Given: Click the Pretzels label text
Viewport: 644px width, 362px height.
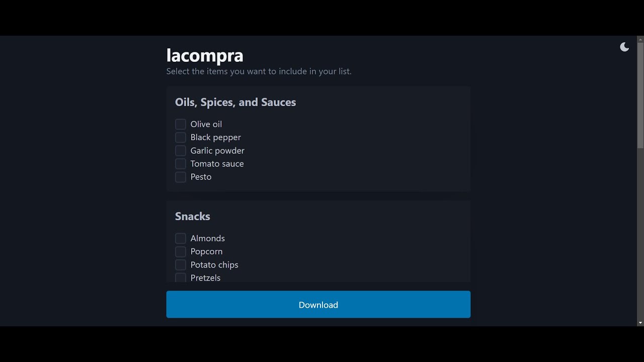Looking at the screenshot, I should [205, 278].
